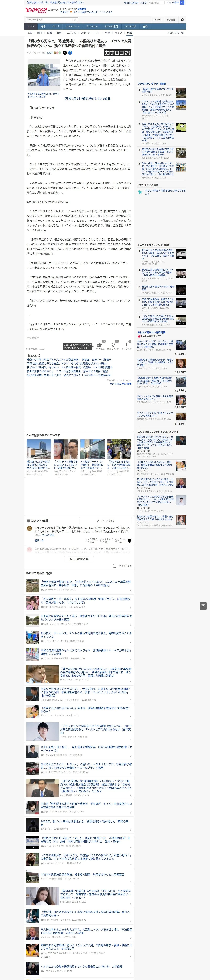Click the top web search button icon
This screenshot has width=210, height=980.
coord(182,3)
